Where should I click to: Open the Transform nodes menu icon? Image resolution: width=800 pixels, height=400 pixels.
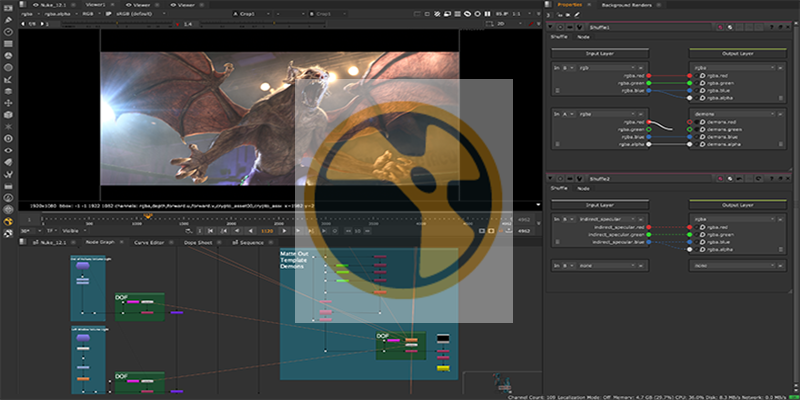(x=8, y=103)
